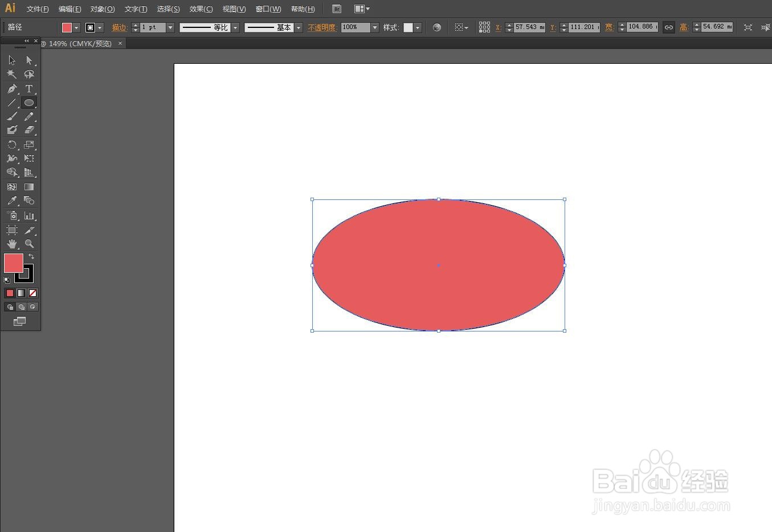This screenshot has width=772, height=532.
Task: Open Adobe Bridge
Action: click(337, 9)
